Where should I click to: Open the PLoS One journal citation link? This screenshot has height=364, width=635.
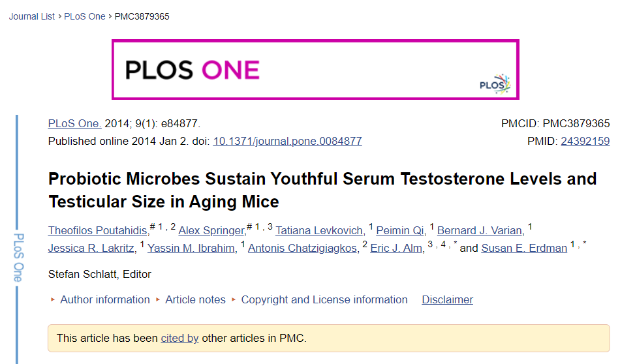pyautogui.click(x=74, y=124)
